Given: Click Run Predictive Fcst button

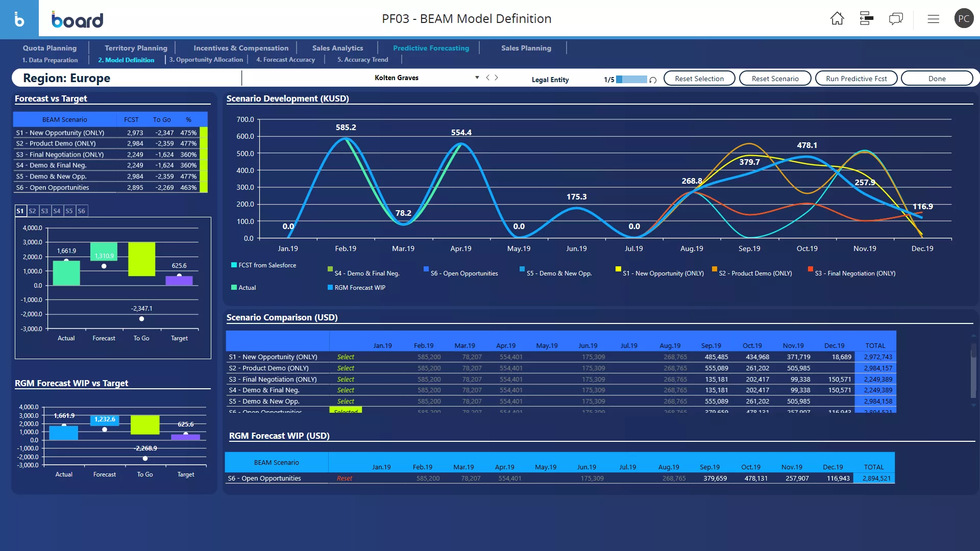Looking at the screenshot, I should click(855, 79).
